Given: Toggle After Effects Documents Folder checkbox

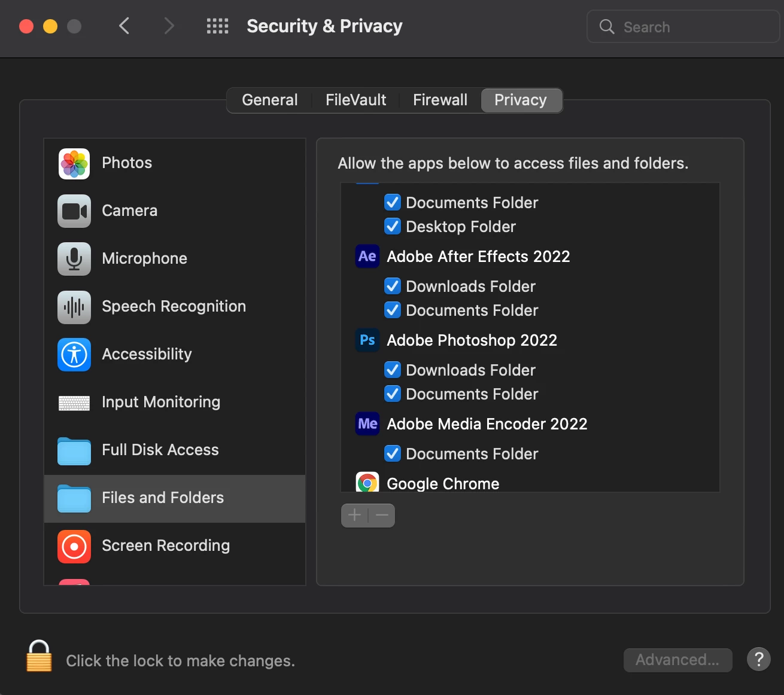Looking at the screenshot, I should [393, 310].
